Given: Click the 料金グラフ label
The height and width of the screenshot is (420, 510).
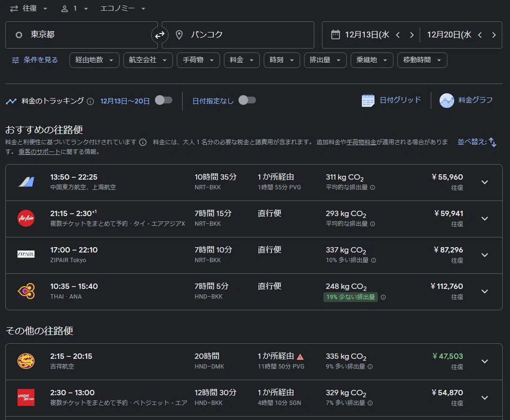Looking at the screenshot, I should click(475, 100).
